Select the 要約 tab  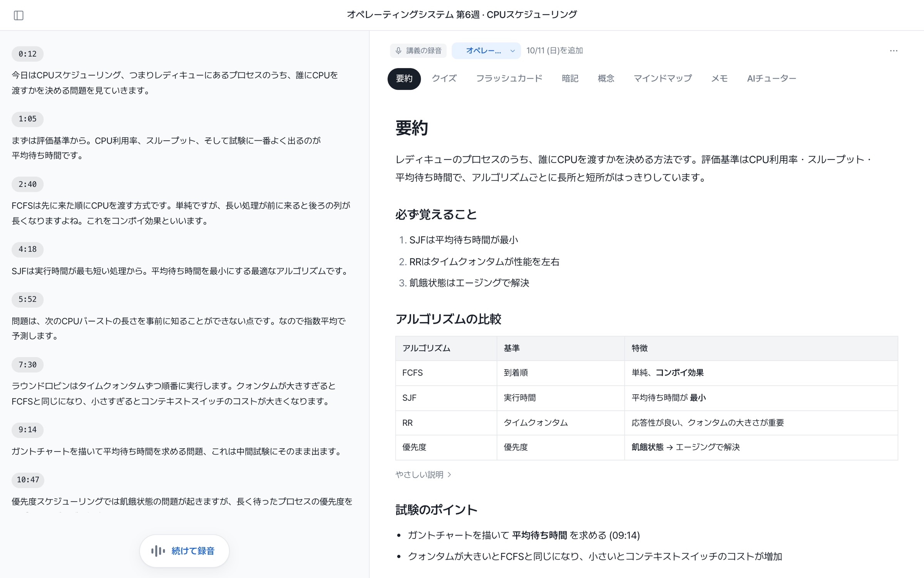coord(404,79)
